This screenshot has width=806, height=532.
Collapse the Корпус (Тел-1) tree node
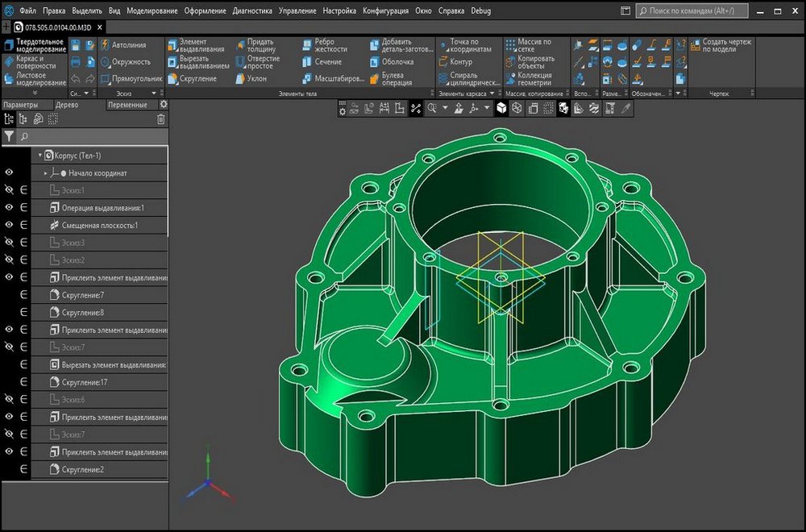39,155
